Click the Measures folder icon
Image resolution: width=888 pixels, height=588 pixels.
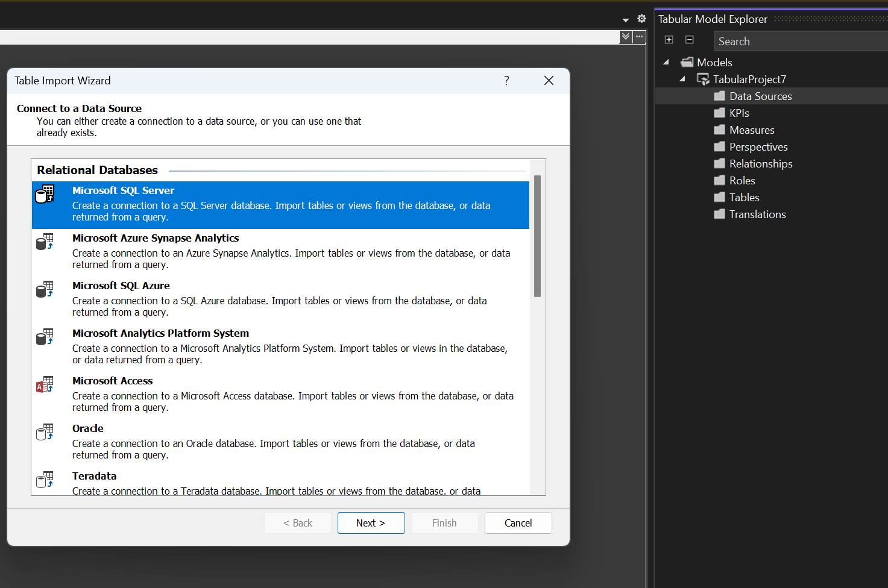pos(719,130)
